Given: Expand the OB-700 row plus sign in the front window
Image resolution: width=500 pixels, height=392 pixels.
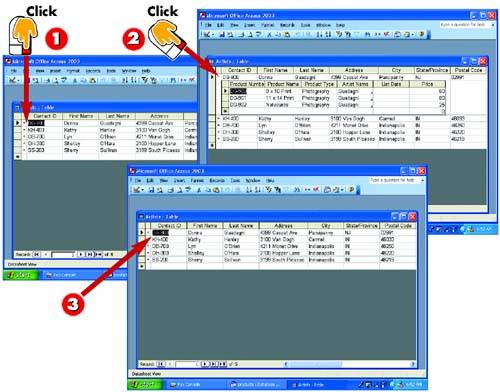Looking at the screenshot, I should click(x=148, y=246).
